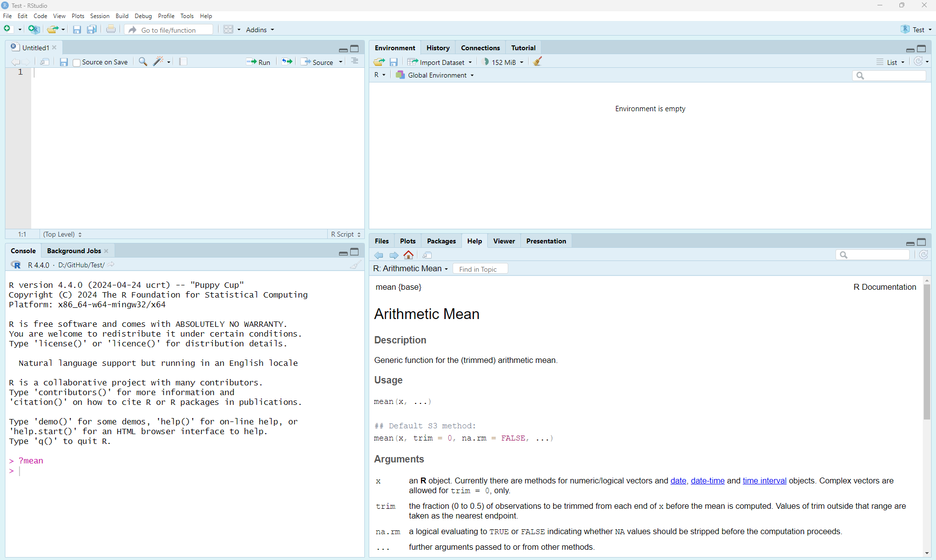
Task: Click the Open File folder icon in main toolbar
Action: [53, 29]
